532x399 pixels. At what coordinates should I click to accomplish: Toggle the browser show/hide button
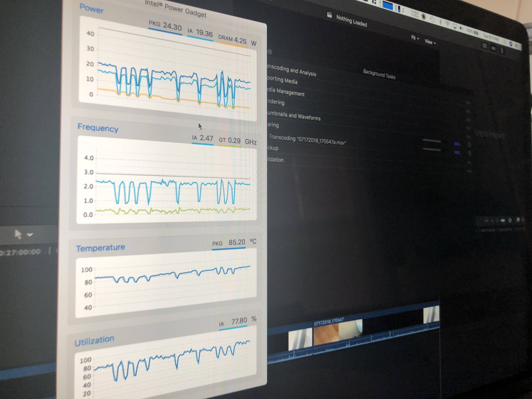click(484, 46)
